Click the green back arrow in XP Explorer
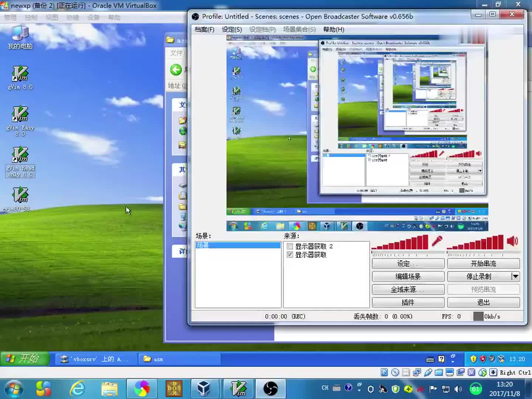This screenshot has width=532, height=399. (x=176, y=70)
